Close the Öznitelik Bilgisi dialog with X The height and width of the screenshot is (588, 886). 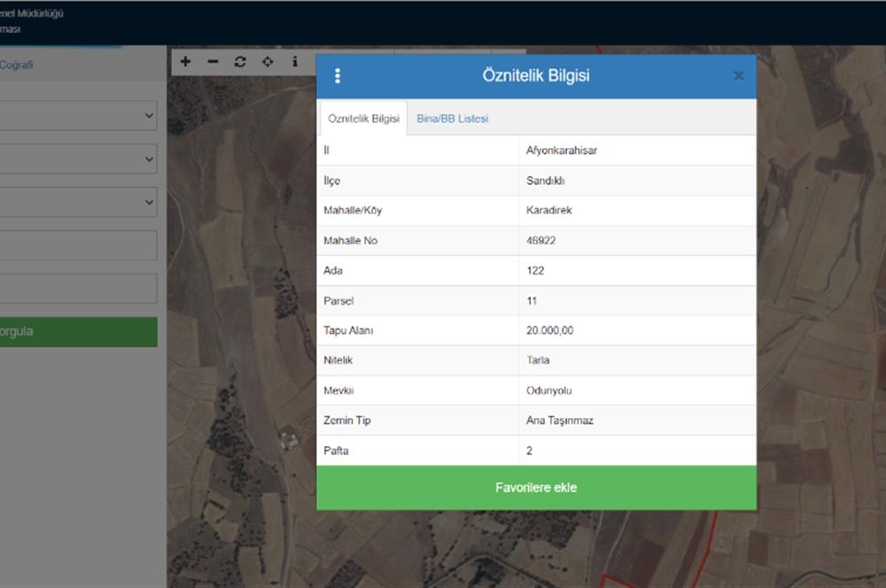tap(739, 76)
